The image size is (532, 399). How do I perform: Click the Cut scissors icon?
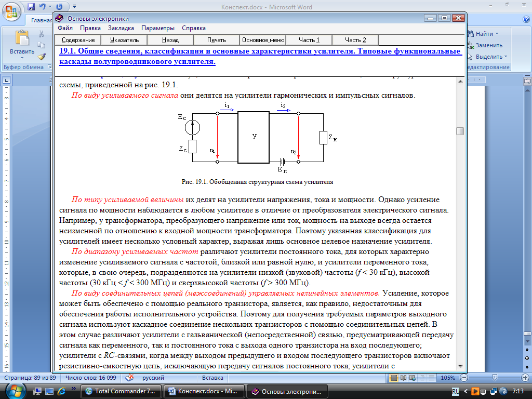(x=41, y=34)
